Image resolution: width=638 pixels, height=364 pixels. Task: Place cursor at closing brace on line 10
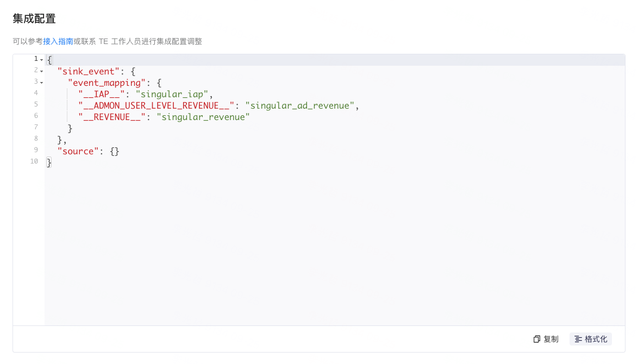(49, 162)
